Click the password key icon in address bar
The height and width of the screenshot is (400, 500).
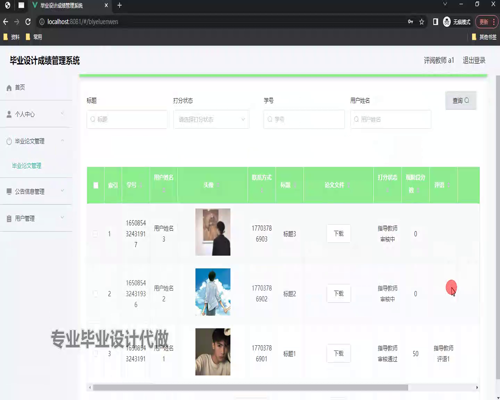pos(410,22)
